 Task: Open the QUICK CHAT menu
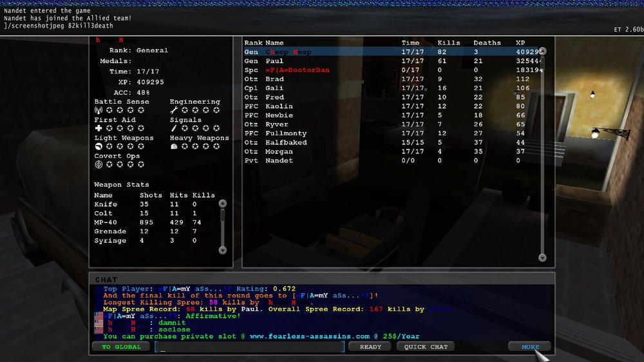[426, 347]
